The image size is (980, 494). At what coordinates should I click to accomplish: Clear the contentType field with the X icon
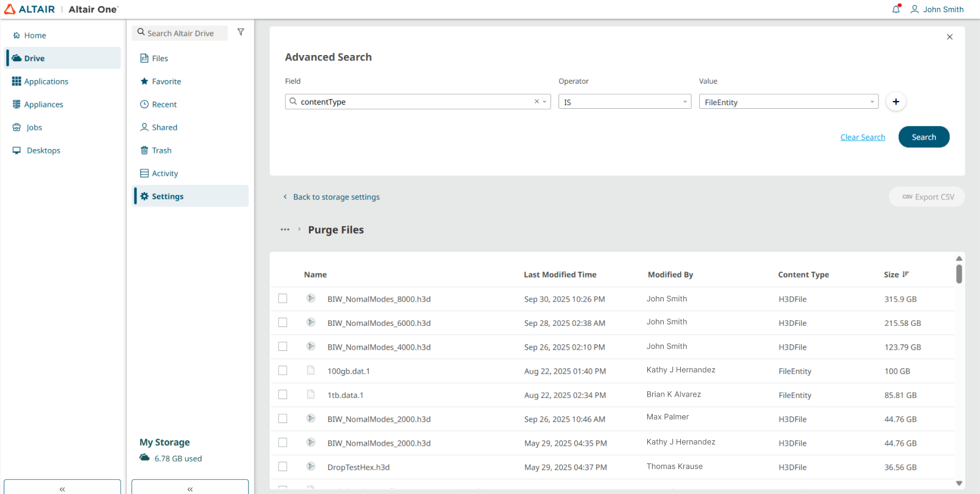(x=536, y=102)
